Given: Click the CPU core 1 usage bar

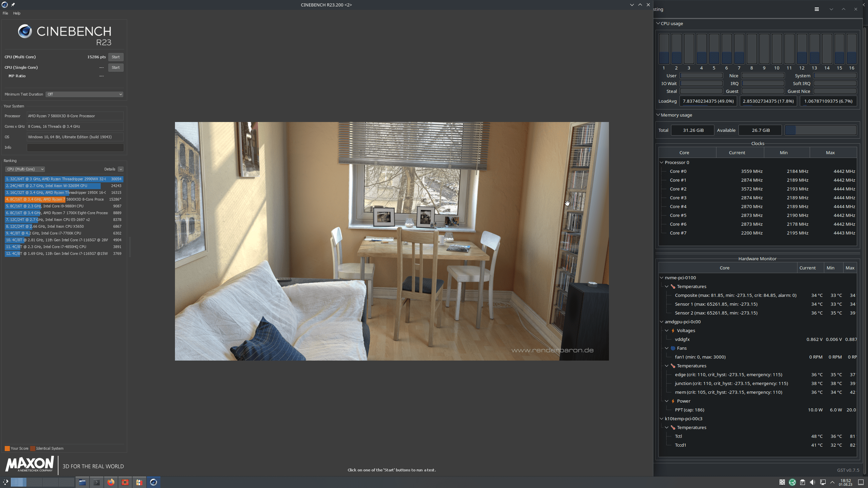Looking at the screenshot, I should click(x=664, y=48).
